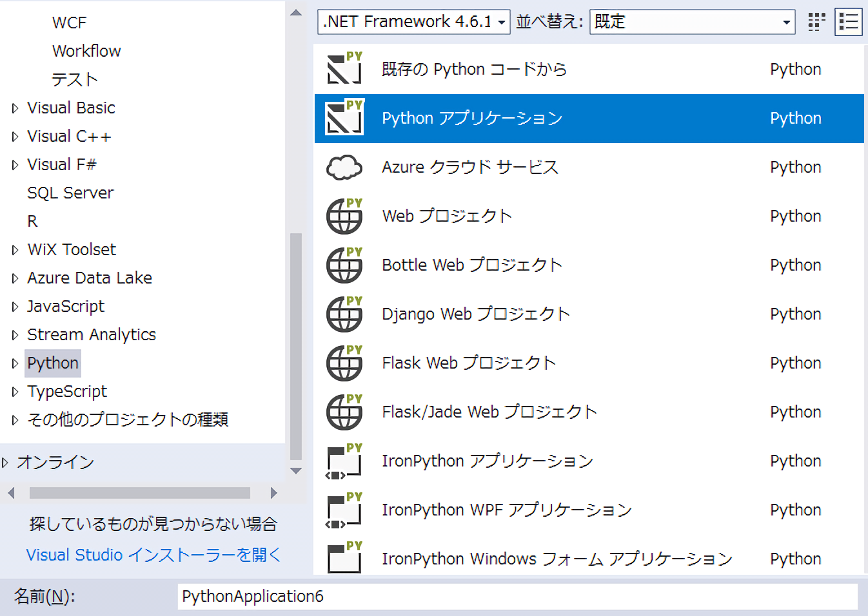Screen dimensions: 868x616
Task: Select the Django Web project globe icon
Action: (344, 314)
